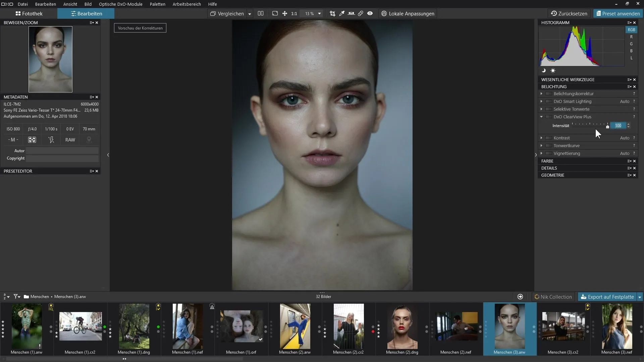Image resolution: width=644 pixels, height=362 pixels.
Task: Click the Intensität value field 100
Action: 618,125
